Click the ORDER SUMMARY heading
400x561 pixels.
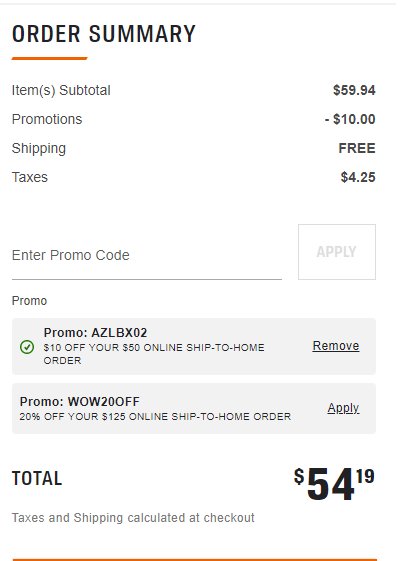[104, 34]
